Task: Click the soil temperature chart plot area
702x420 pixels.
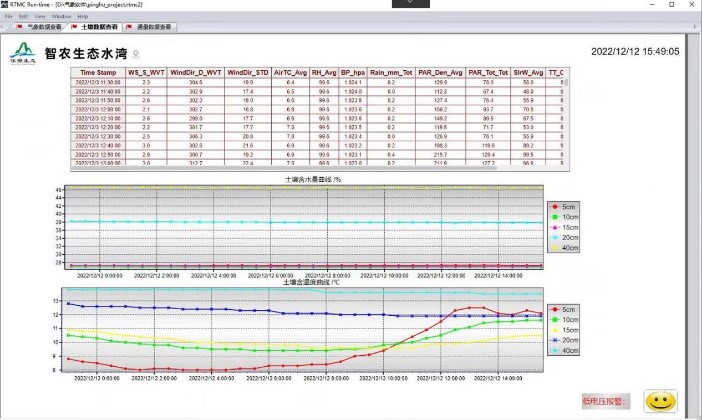Action: (302, 330)
